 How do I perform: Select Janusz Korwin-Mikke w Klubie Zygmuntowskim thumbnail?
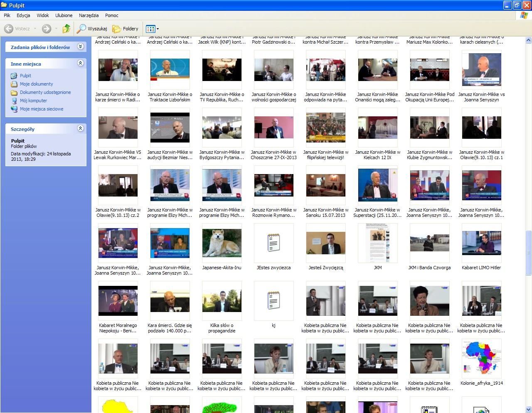point(429,128)
